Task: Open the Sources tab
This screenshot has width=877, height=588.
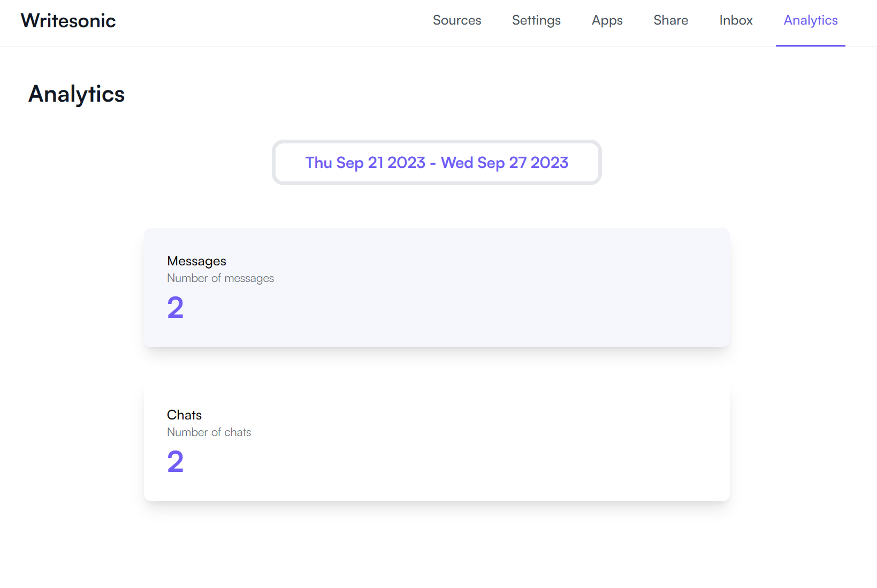Action: 456,20
